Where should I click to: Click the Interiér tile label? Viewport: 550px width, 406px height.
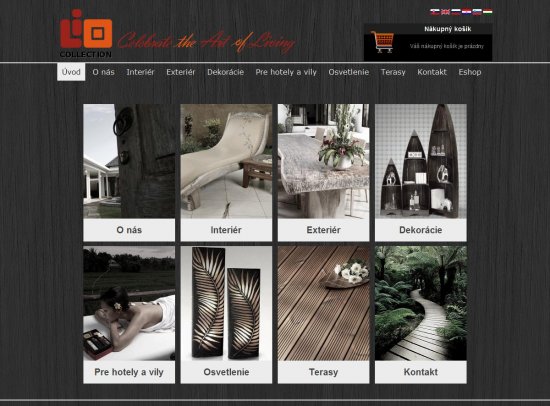(226, 230)
